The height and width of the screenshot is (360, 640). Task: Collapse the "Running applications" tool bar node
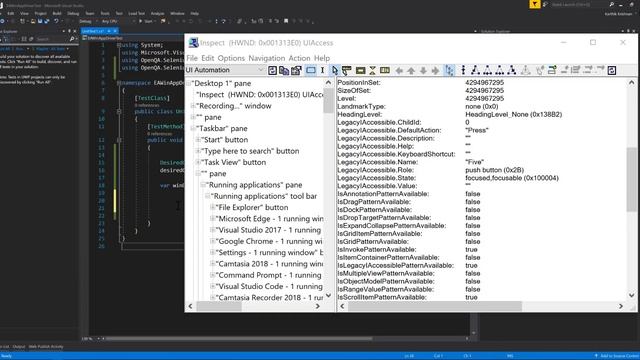pos(207,196)
